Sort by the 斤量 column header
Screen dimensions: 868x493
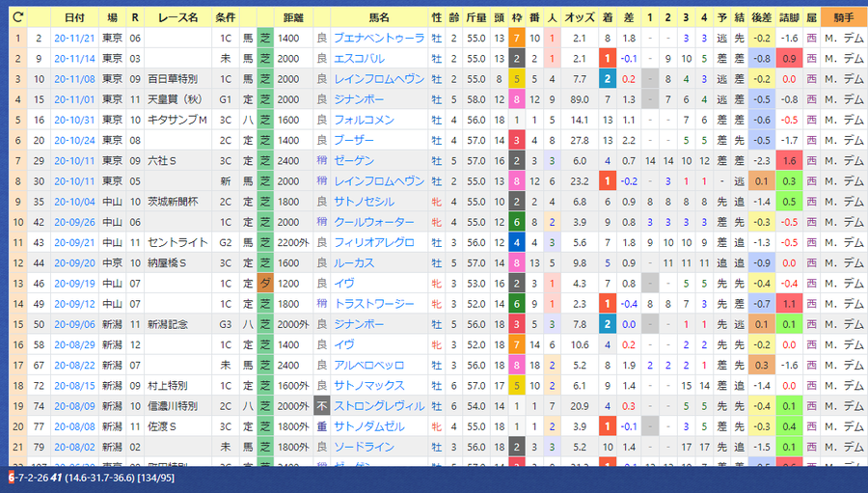476,17
